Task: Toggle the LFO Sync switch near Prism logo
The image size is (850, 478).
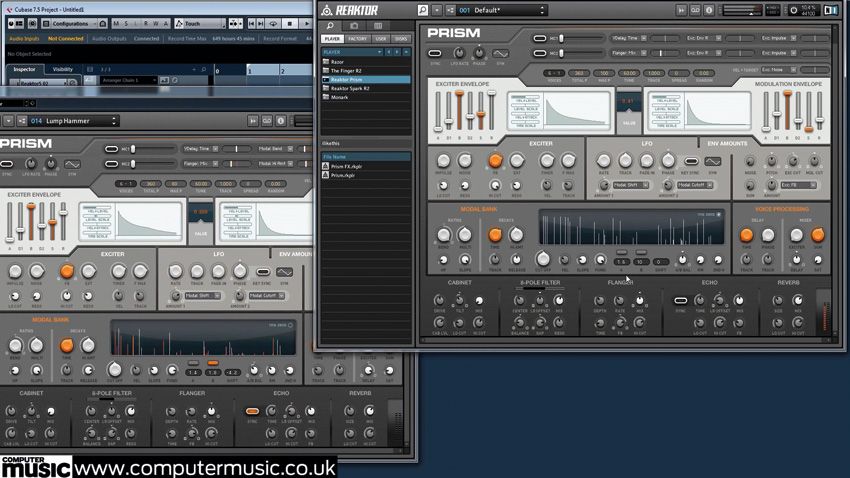Action: (435, 53)
